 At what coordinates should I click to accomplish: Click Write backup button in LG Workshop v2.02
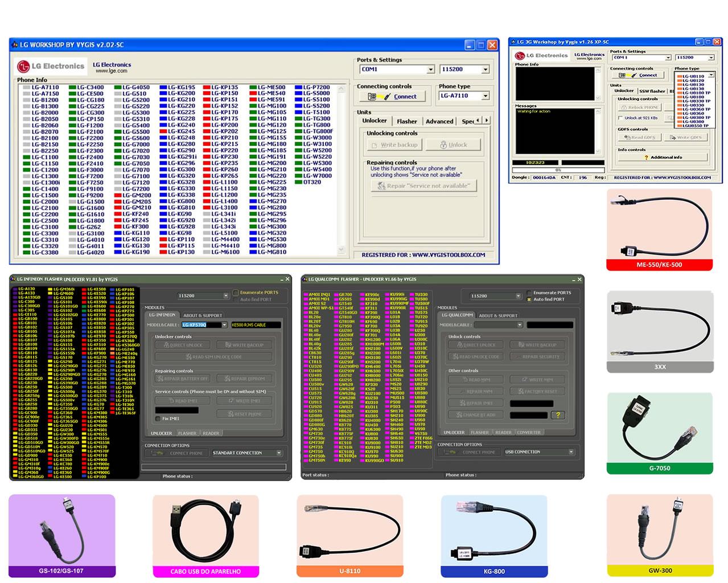click(x=394, y=145)
